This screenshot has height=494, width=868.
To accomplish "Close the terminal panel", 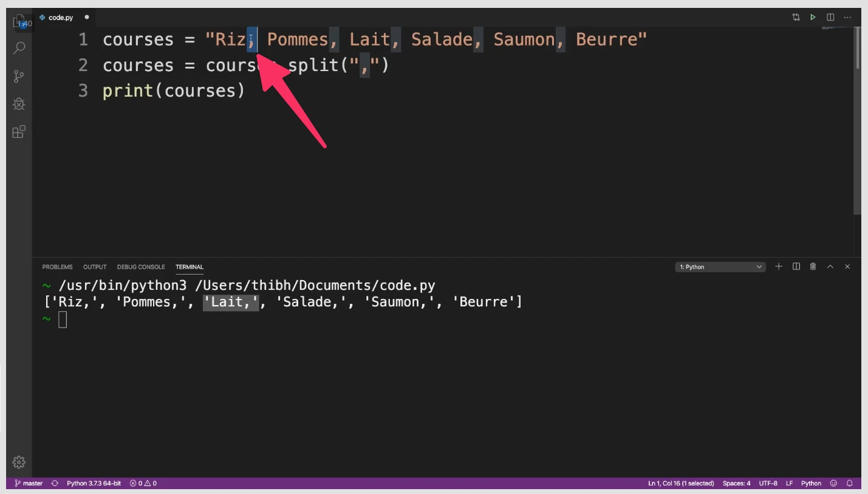I will pos(847,267).
